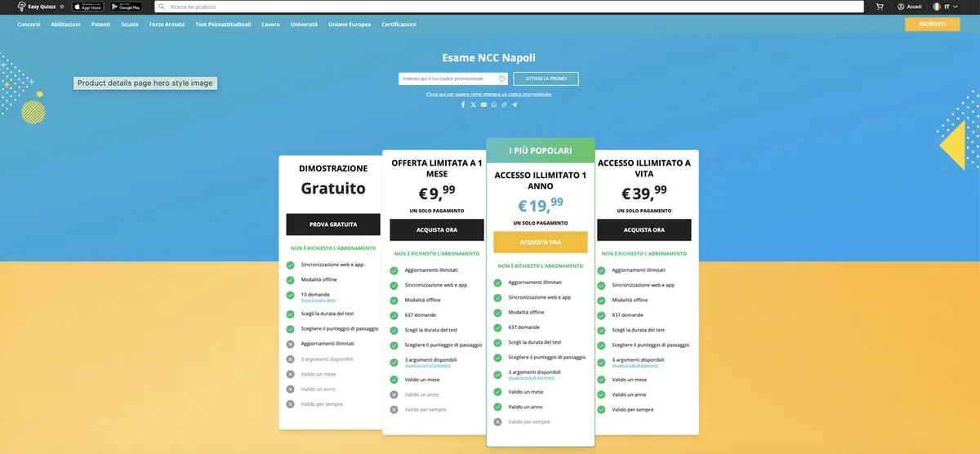This screenshot has height=454, width=980.
Task: Click Acquista Ora for one-year access
Action: [540, 243]
